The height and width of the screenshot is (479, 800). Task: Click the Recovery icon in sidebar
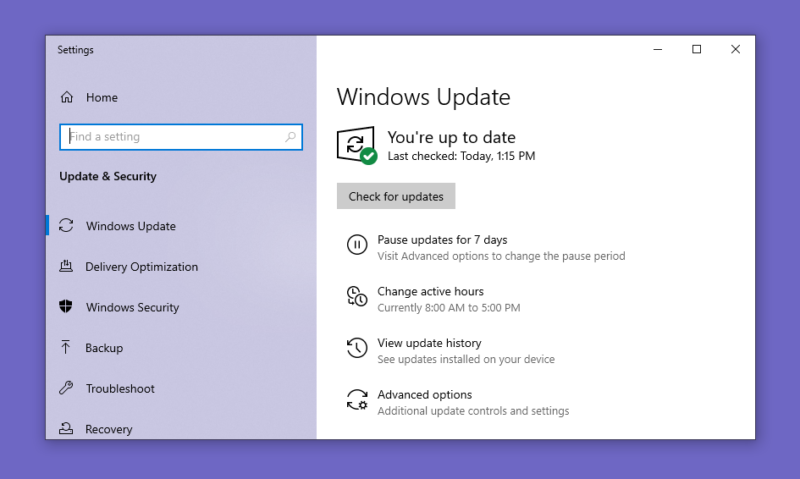coord(66,428)
